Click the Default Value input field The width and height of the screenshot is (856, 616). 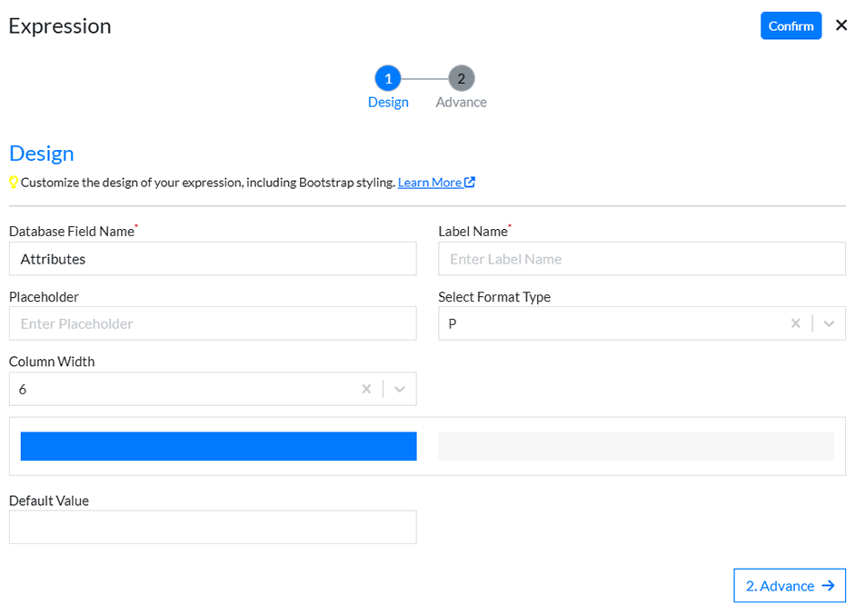point(213,527)
